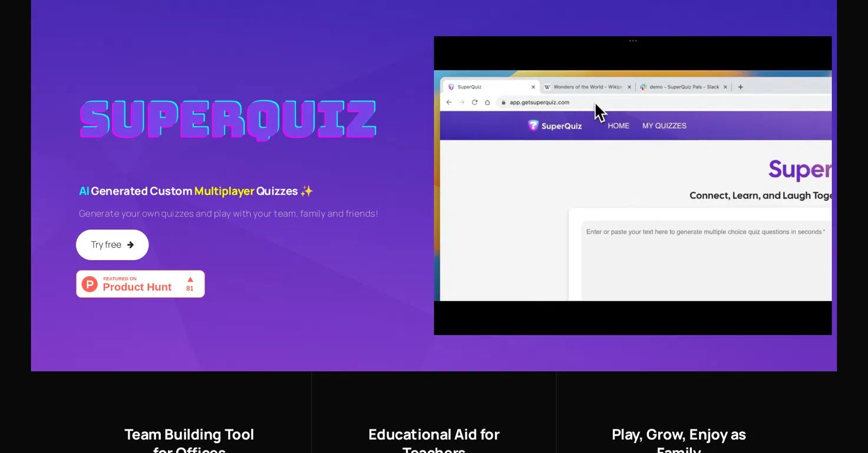Click the SuperQuiz favicon on first tab
Image resolution: width=868 pixels, height=453 pixels.
tap(451, 87)
